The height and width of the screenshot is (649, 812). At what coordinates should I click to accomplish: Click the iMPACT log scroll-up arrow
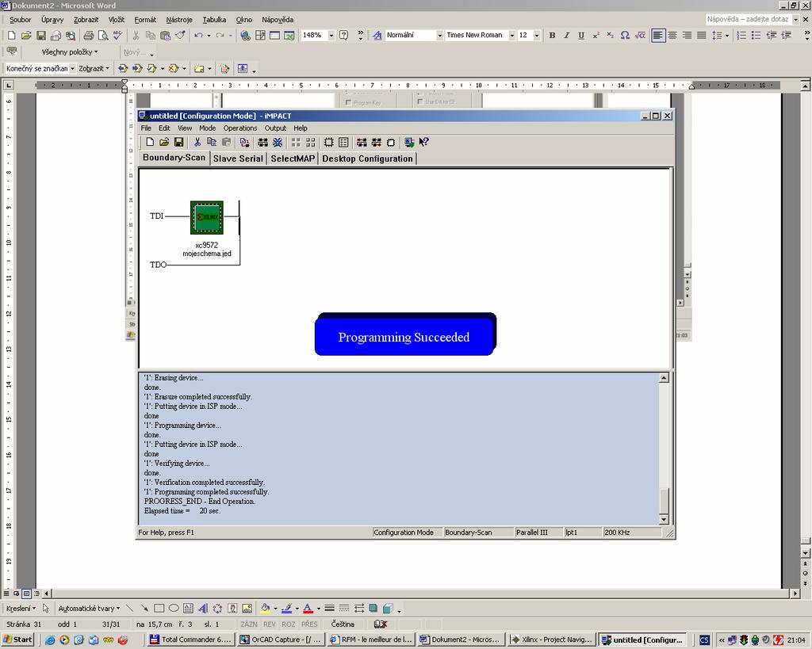pyautogui.click(x=664, y=378)
